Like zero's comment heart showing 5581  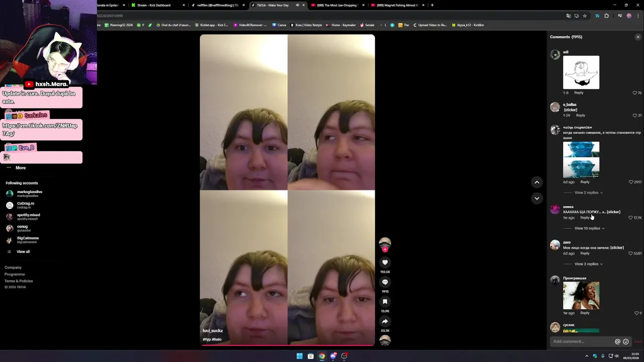pos(631,253)
